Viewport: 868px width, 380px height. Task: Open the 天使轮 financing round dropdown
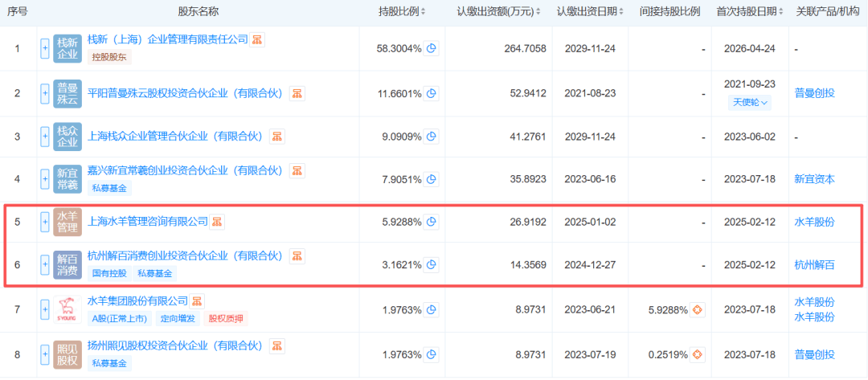(750, 102)
